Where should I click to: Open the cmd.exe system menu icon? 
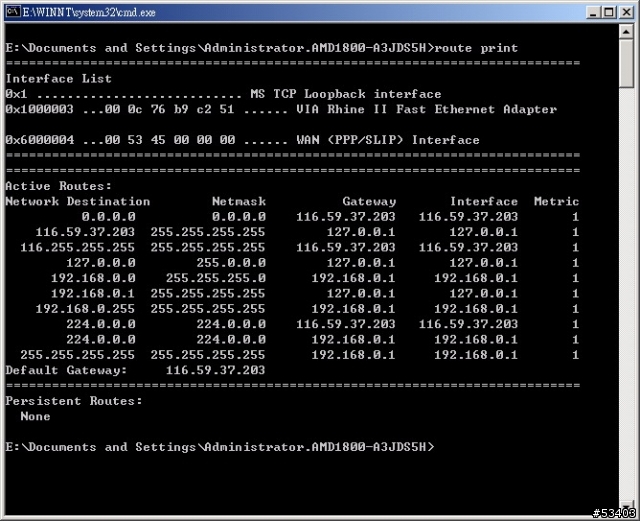click(13, 12)
